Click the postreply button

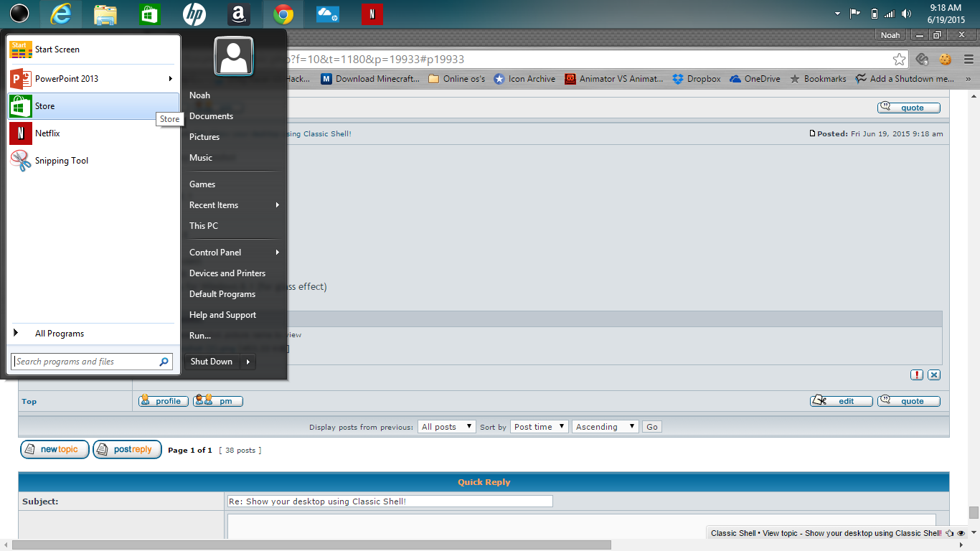[127, 450]
